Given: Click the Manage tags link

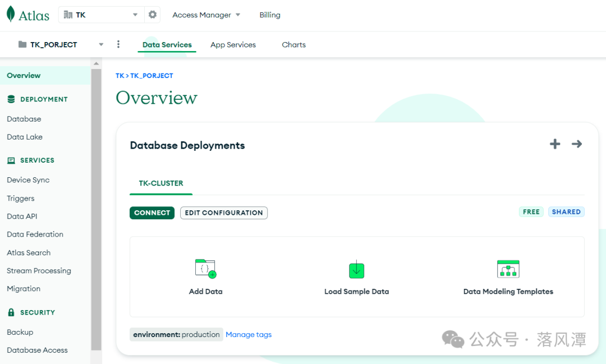Looking at the screenshot, I should (x=249, y=335).
